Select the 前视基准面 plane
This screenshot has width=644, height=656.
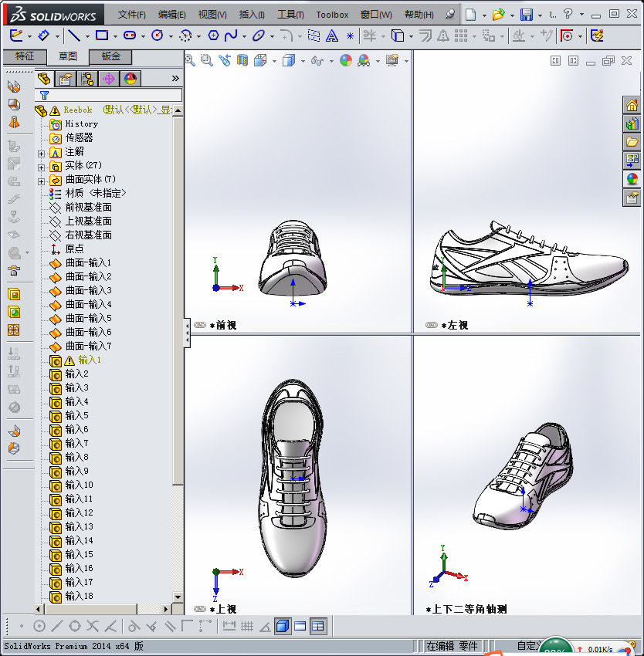[81, 207]
